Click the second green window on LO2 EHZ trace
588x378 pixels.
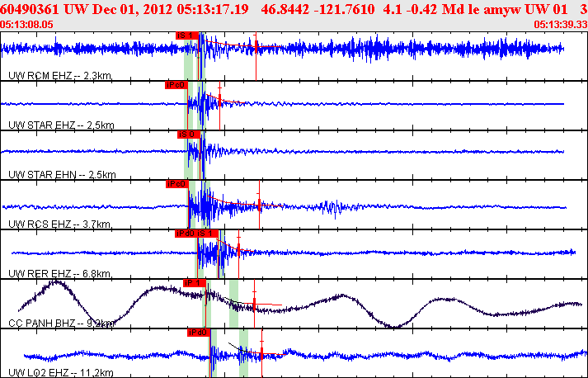[x=244, y=353]
